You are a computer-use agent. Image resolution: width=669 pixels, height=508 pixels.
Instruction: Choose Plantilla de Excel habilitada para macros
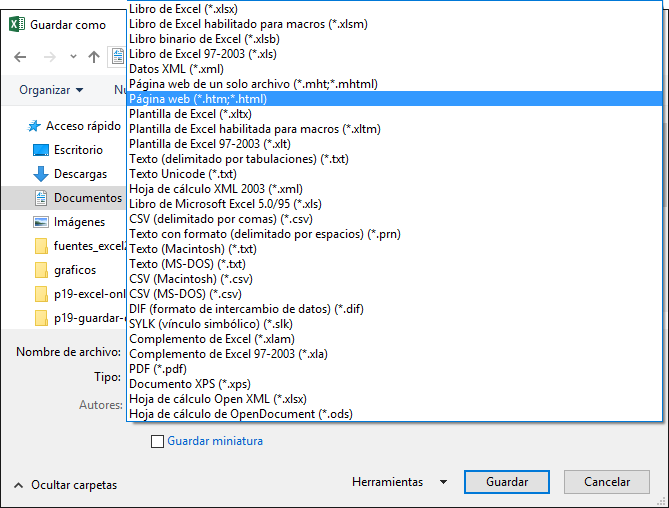(x=395, y=129)
